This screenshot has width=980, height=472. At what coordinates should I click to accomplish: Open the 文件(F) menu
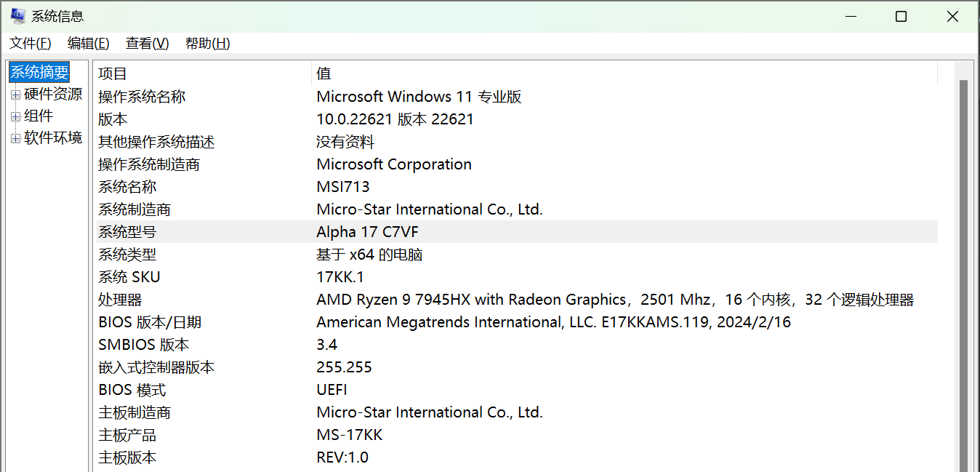(31, 44)
